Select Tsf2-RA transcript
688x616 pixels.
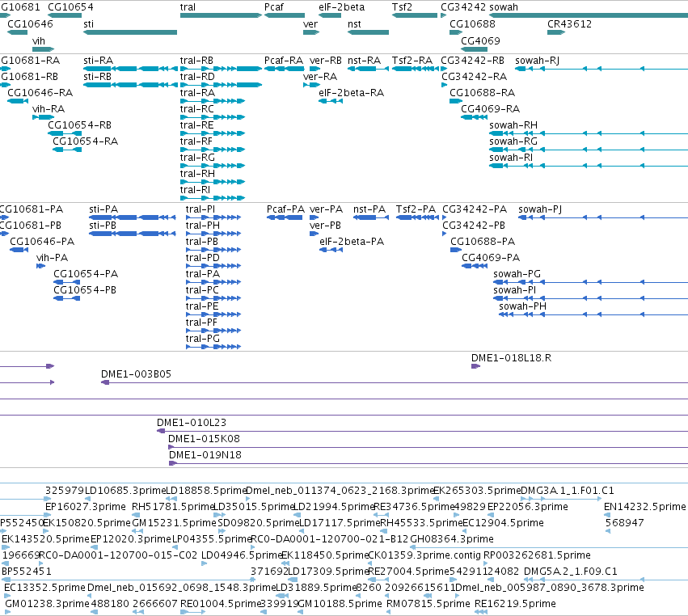click(x=416, y=69)
